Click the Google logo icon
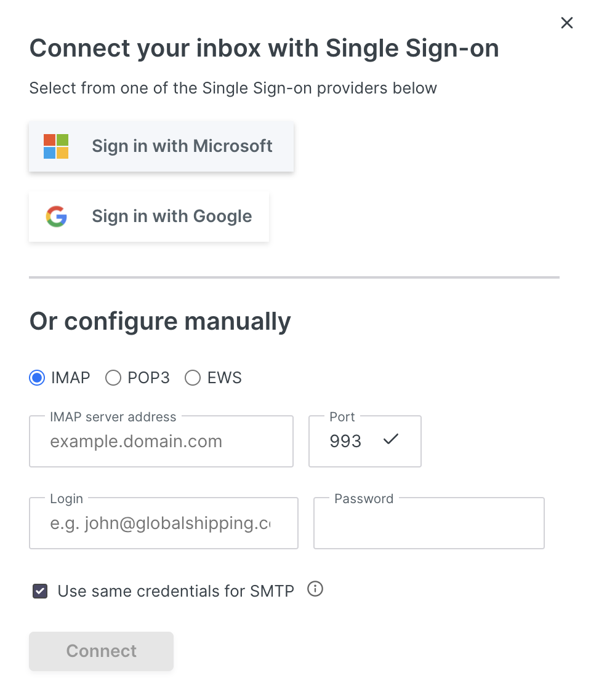Image resolution: width=591 pixels, height=700 pixels. [56, 217]
